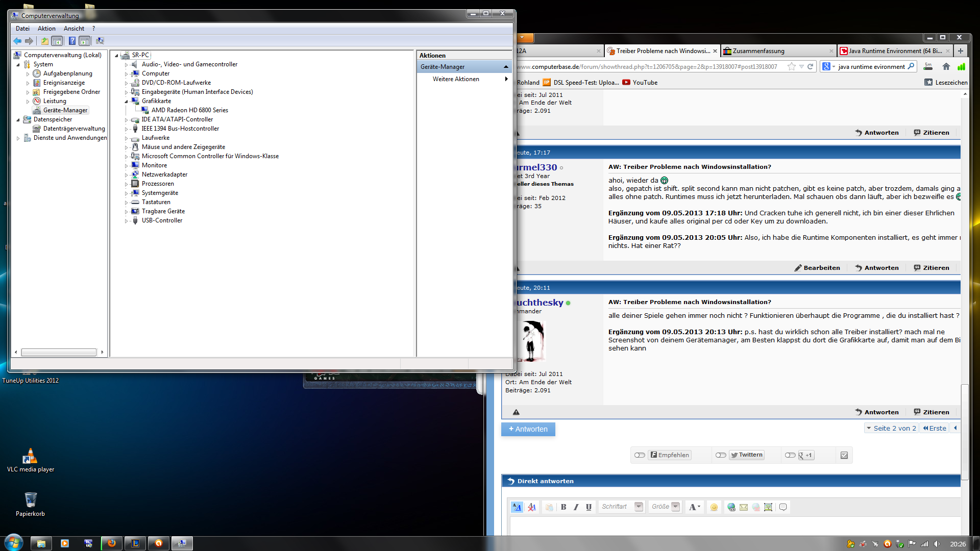Click the Firefox home icon
The width and height of the screenshot is (980, 551).
(x=946, y=66)
